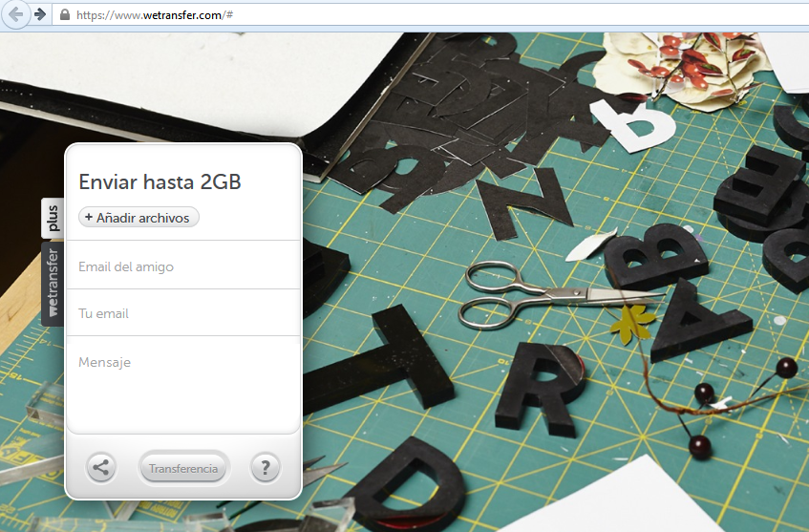Go forward using the browser forward arrow

(40, 14)
